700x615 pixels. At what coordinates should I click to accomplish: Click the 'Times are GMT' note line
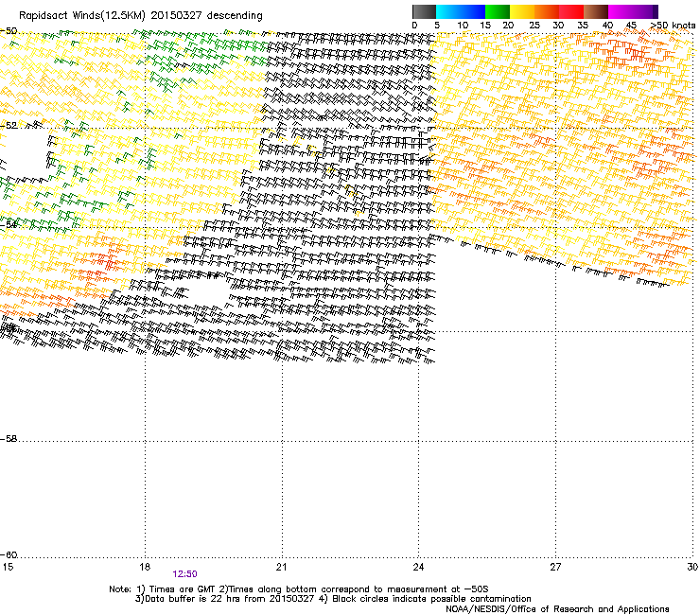coord(299,589)
